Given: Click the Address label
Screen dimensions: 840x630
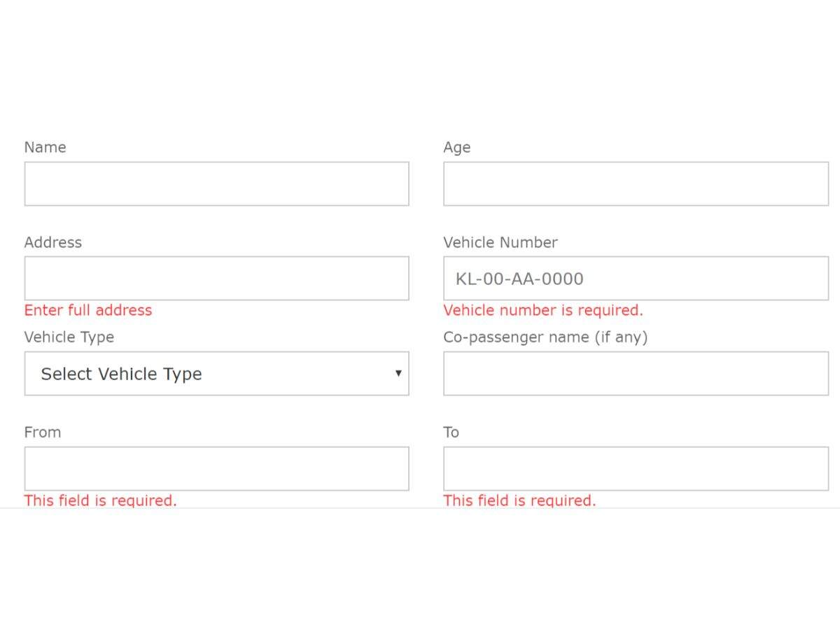Looking at the screenshot, I should click(x=53, y=242).
